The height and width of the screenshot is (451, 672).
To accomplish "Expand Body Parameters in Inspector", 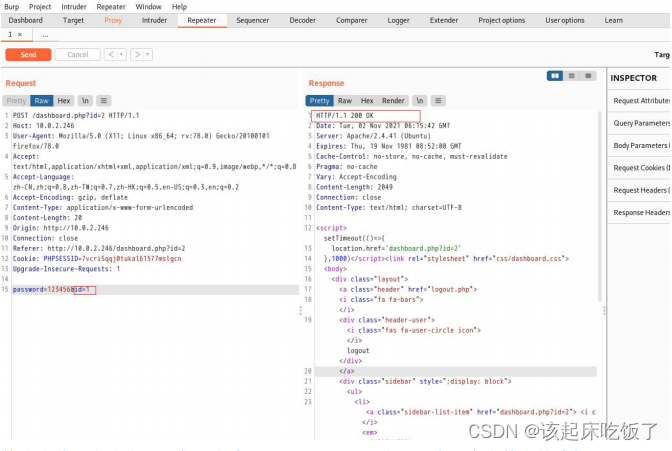I will pyautogui.click(x=639, y=145).
